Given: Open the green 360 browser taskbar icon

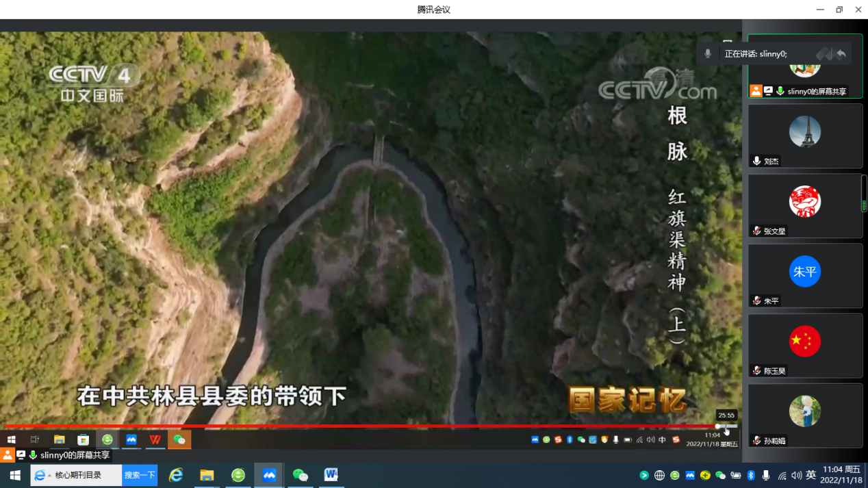Looking at the screenshot, I should click(x=238, y=475).
